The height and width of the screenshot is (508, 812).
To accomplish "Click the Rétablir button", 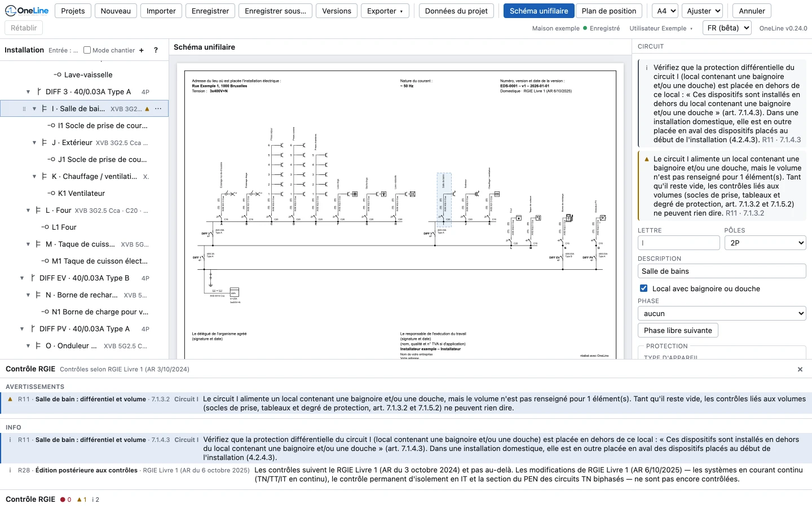I will click(x=24, y=28).
